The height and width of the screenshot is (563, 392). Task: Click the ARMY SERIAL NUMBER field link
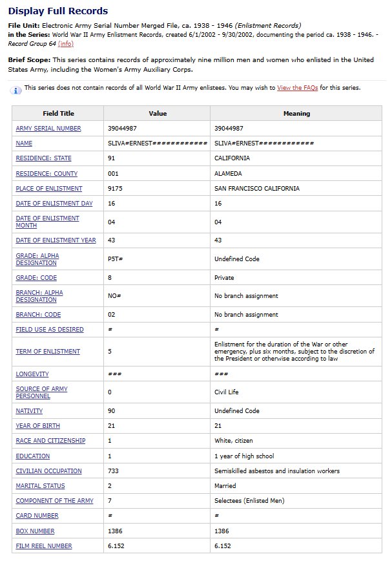click(x=48, y=129)
